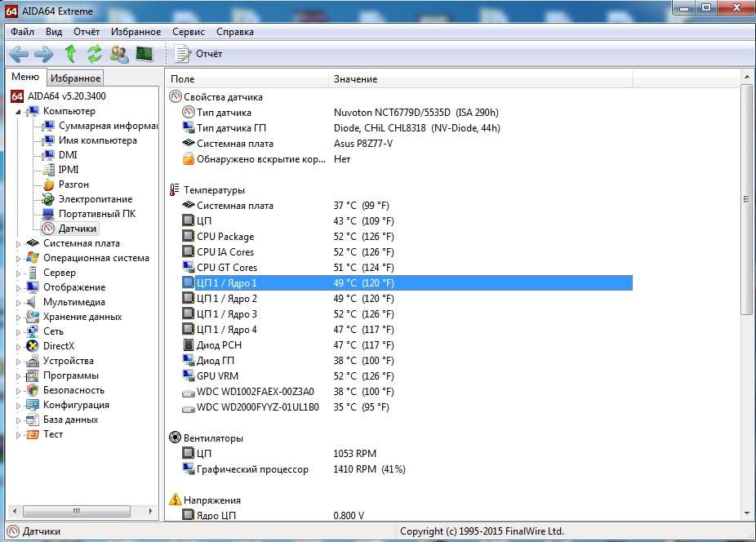Expand the Тест tree node
This screenshot has height=542, width=756.
(x=18, y=435)
